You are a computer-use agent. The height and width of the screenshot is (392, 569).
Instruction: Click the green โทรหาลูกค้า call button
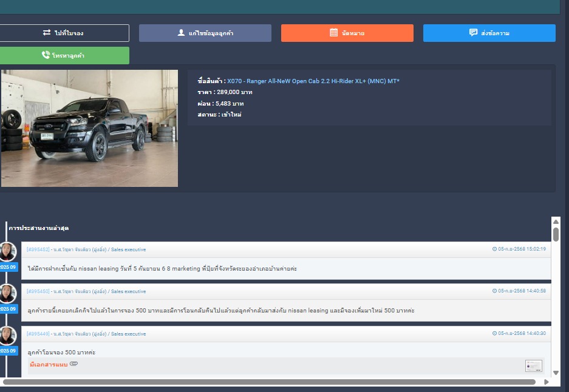tap(63, 55)
